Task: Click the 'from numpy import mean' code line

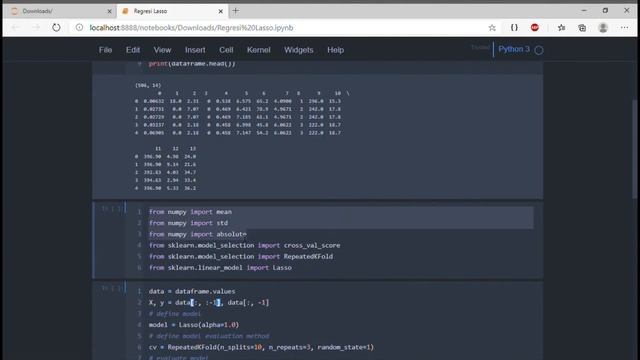Action: 190,212
